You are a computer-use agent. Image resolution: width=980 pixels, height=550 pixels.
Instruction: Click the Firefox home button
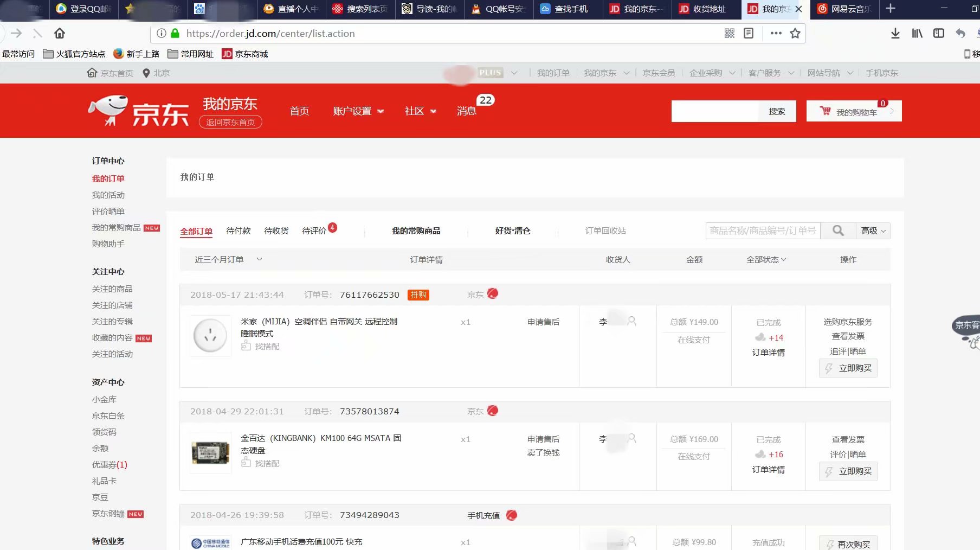[x=60, y=34]
